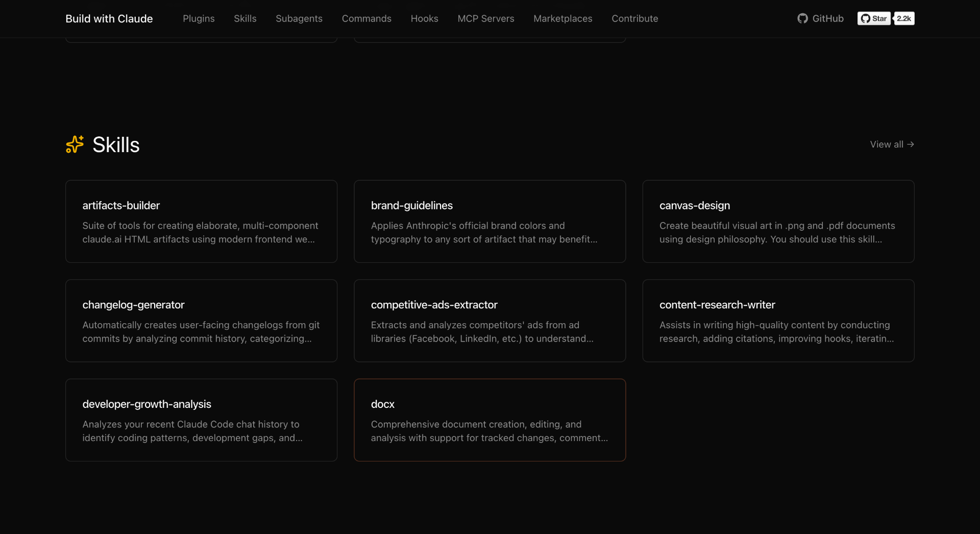Open the brand-guidelines skill card

click(x=489, y=221)
